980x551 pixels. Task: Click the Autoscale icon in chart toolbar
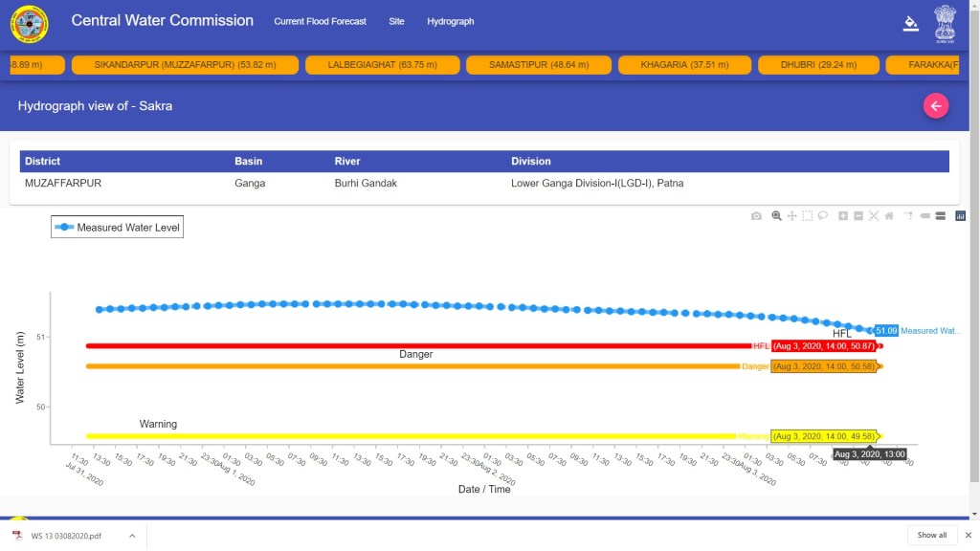(874, 216)
